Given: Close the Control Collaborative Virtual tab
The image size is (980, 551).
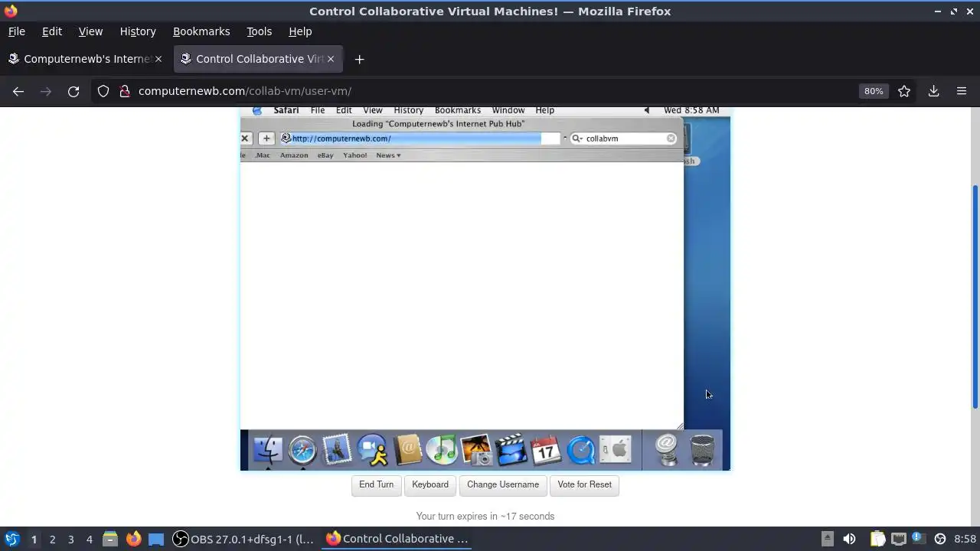Looking at the screenshot, I should pyautogui.click(x=331, y=59).
